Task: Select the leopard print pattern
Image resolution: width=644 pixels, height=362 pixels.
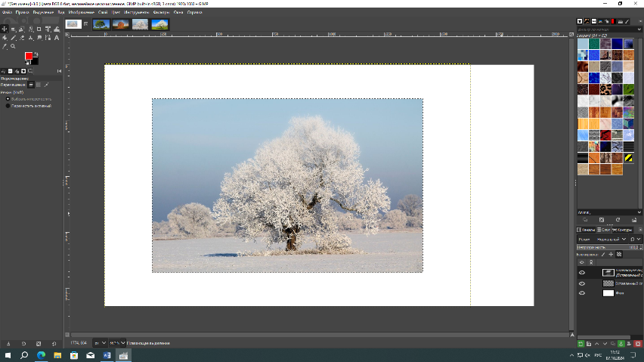Action: tap(605, 88)
